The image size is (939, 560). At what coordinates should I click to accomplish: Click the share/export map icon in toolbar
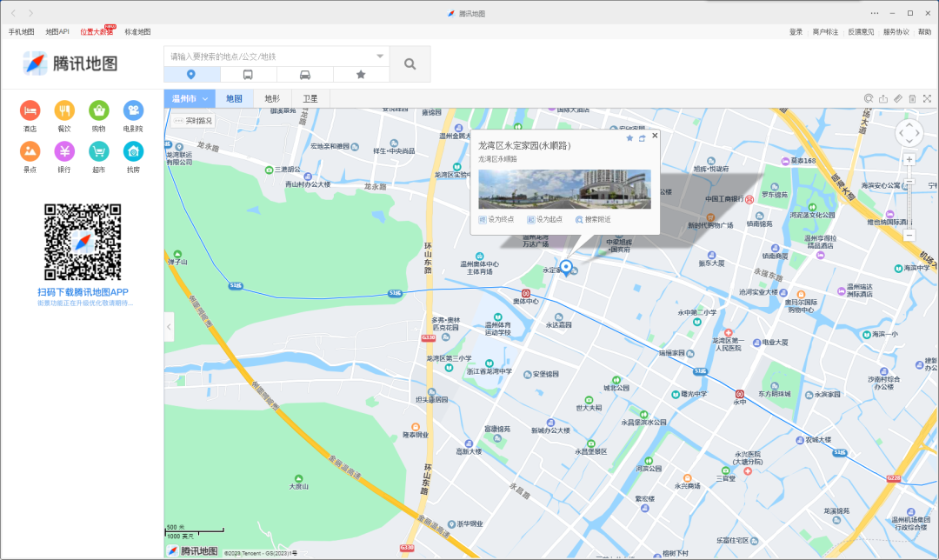pos(883,99)
